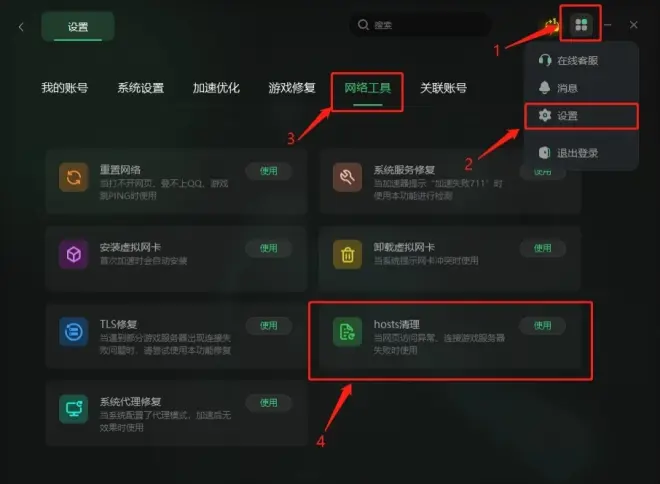
Task: Select the 加速优化 tab
Action: tap(216, 88)
